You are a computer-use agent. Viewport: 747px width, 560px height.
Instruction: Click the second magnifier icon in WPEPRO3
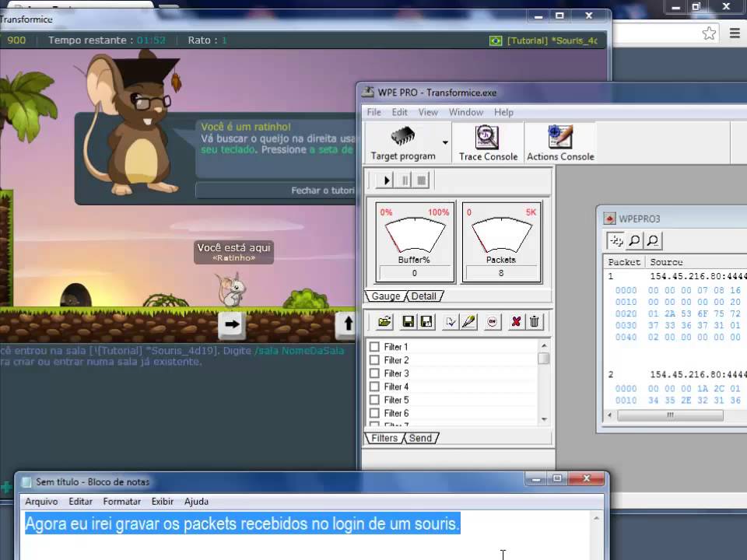[x=653, y=240]
